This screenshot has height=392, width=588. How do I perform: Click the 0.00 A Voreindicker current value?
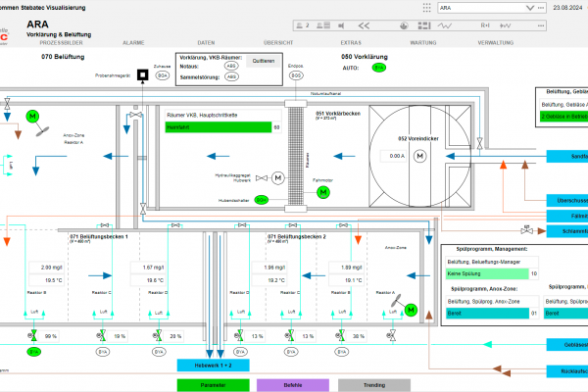tap(395, 156)
